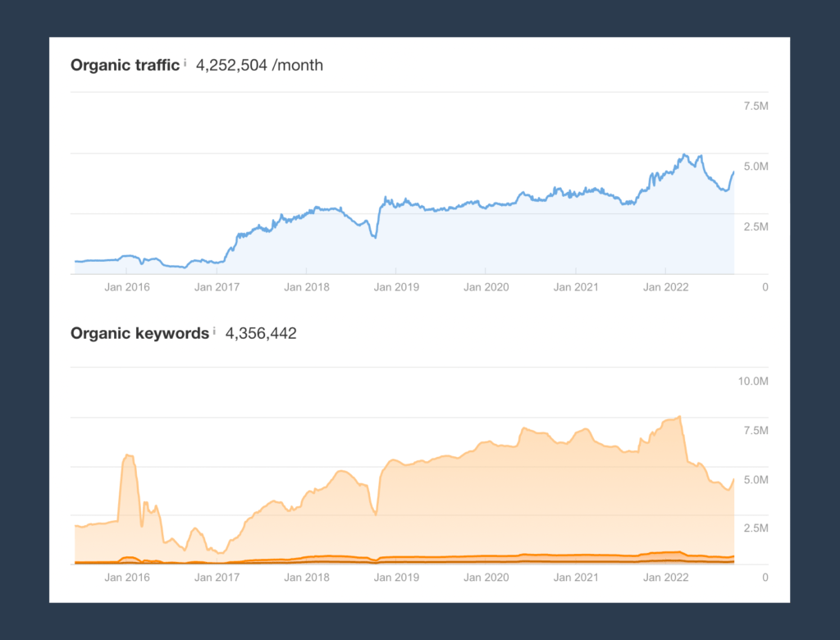The height and width of the screenshot is (640, 840).
Task: Click Jan 2020 label on keywords chart
Action: (x=486, y=578)
